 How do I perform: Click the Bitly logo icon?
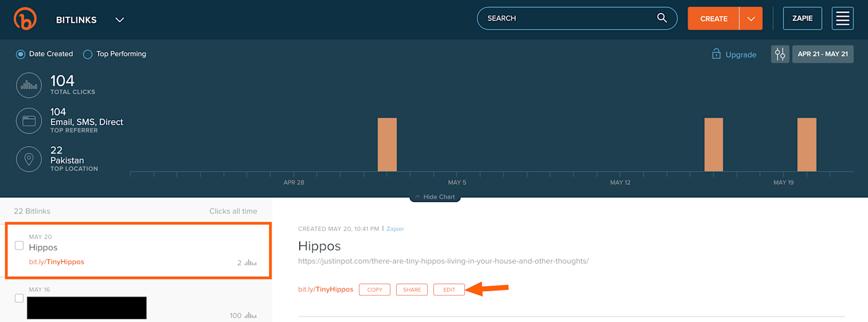click(25, 19)
